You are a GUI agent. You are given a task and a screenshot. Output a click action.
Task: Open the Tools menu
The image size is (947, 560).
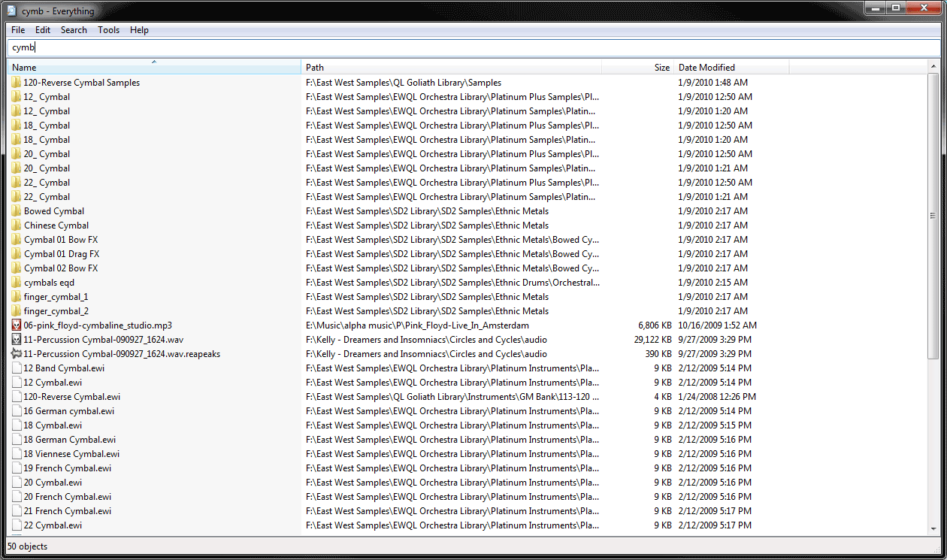click(108, 30)
